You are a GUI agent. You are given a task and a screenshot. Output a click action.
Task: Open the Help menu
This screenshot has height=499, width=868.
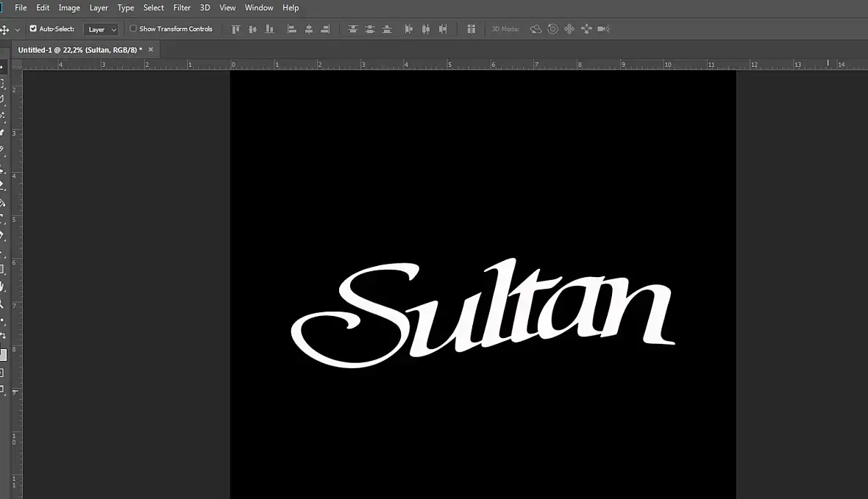pos(291,8)
